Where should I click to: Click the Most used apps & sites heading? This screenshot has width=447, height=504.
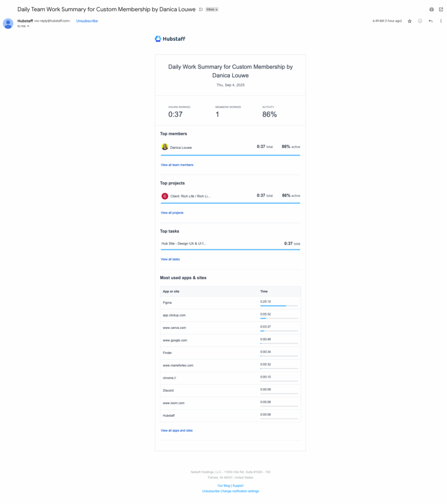(x=183, y=278)
